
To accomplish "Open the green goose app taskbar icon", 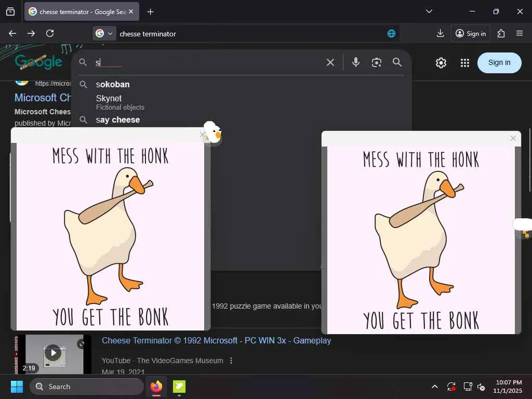I will tap(179, 387).
